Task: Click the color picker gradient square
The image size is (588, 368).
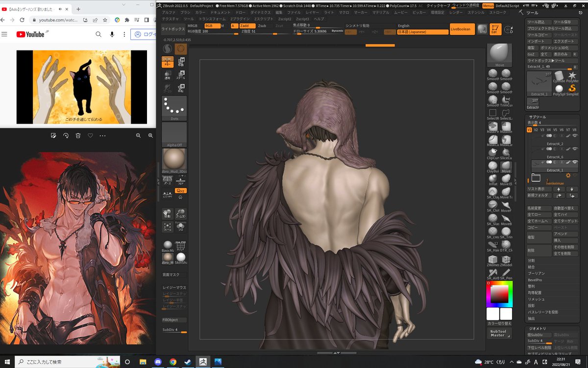Action: click(x=500, y=293)
